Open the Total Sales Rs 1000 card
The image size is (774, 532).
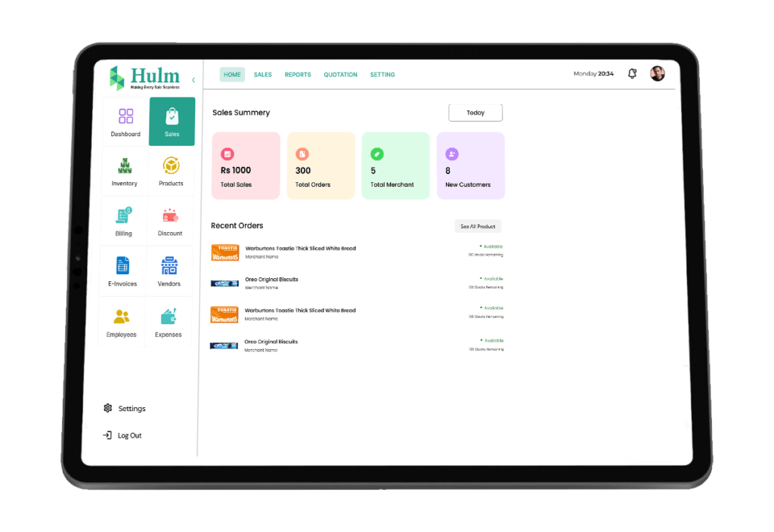pos(246,165)
